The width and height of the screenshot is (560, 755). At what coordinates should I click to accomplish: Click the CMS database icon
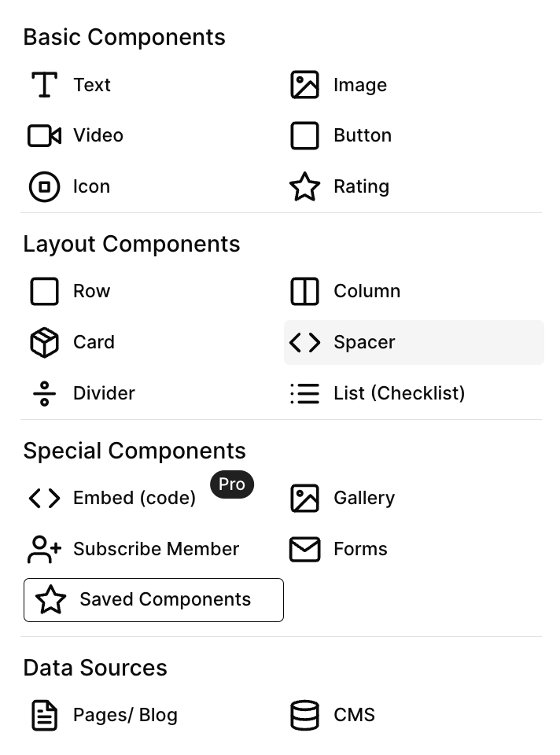[304, 716]
